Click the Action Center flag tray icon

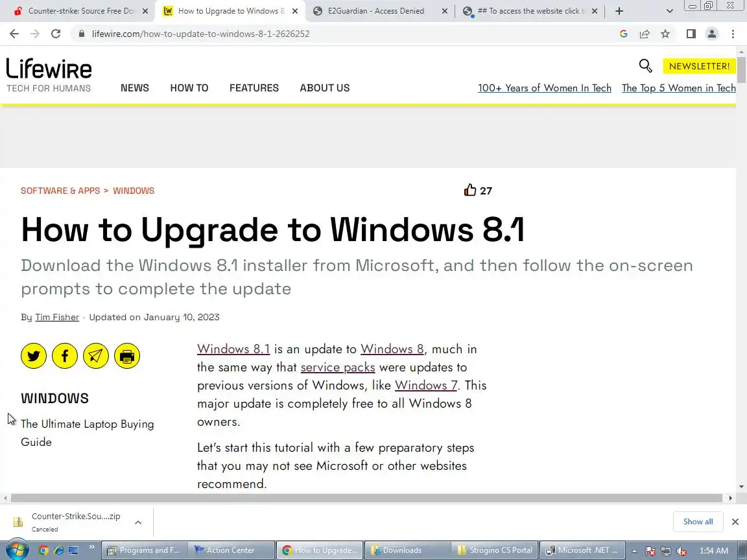tap(650, 551)
